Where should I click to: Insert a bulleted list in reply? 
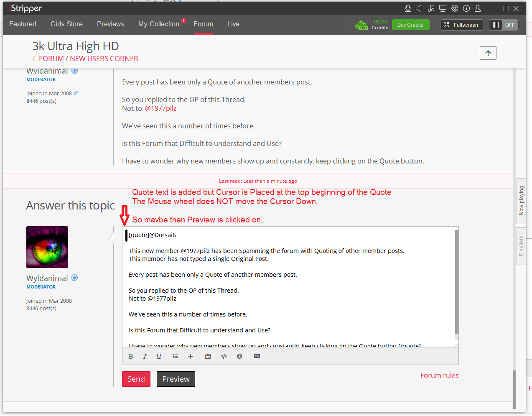176,356
